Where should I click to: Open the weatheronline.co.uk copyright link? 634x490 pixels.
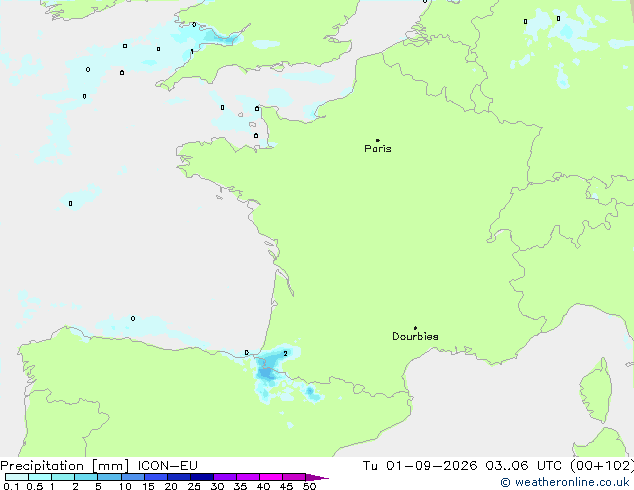(564, 482)
